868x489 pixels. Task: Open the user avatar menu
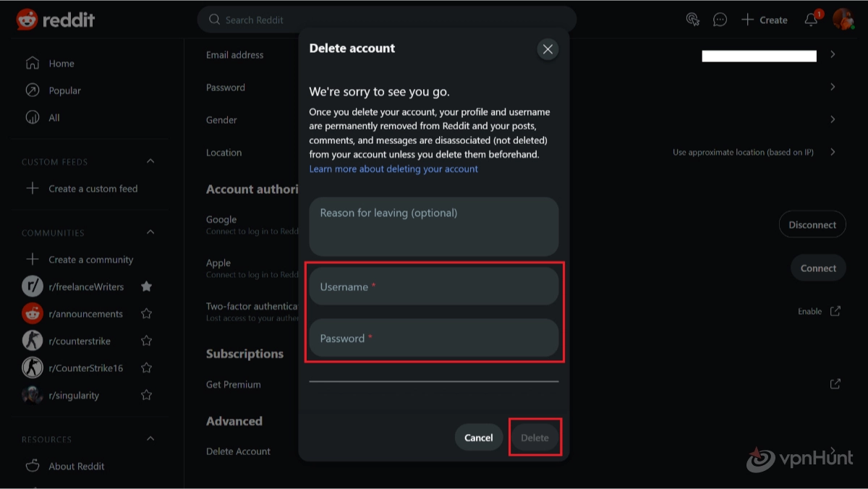pos(843,20)
